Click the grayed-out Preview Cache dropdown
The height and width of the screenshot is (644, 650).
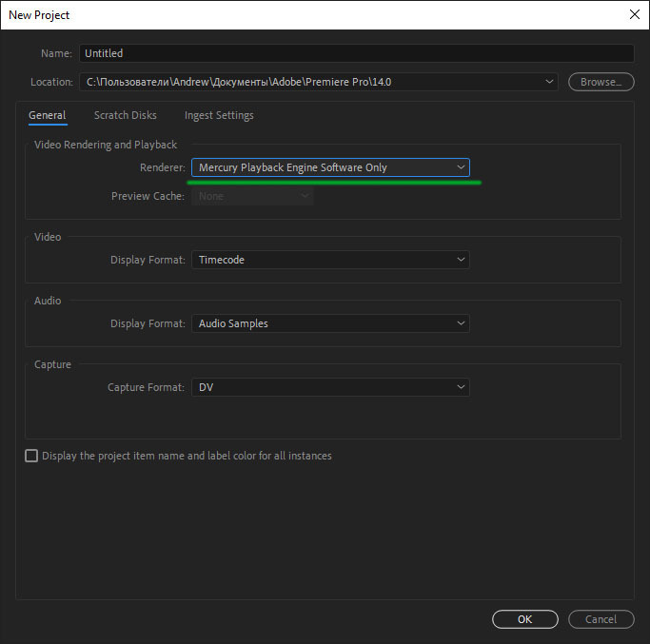point(252,196)
